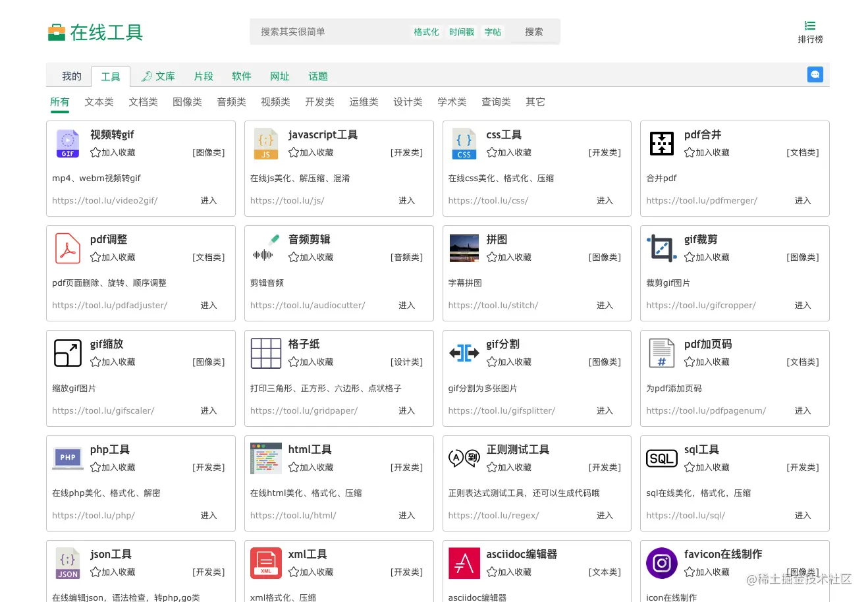Viewport: 868px width, 602px height.
Task: Click the php工具 PHP icon
Action: tap(68, 458)
